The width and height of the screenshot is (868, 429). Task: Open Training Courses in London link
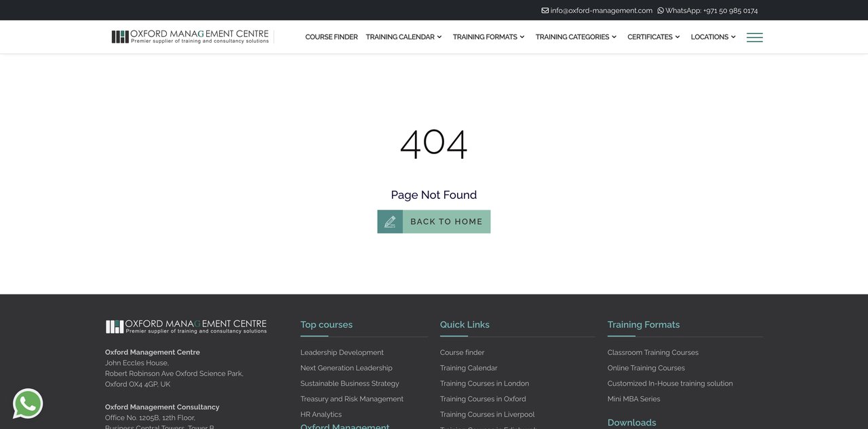point(484,384)
